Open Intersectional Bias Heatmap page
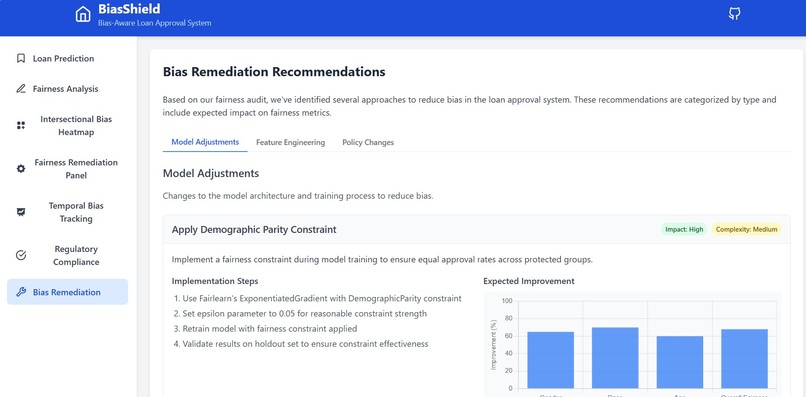 pyautogui.click(x=67, y=125)
